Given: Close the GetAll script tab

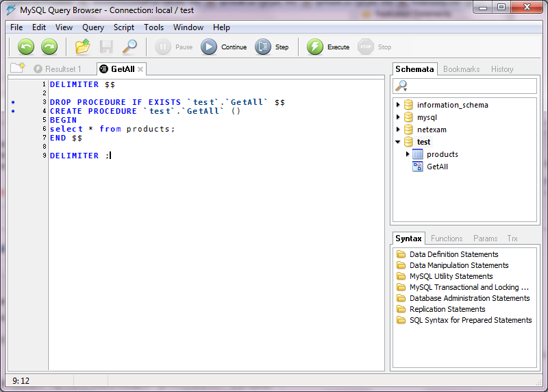Looking at the screenshot, I should coord(140,69).
